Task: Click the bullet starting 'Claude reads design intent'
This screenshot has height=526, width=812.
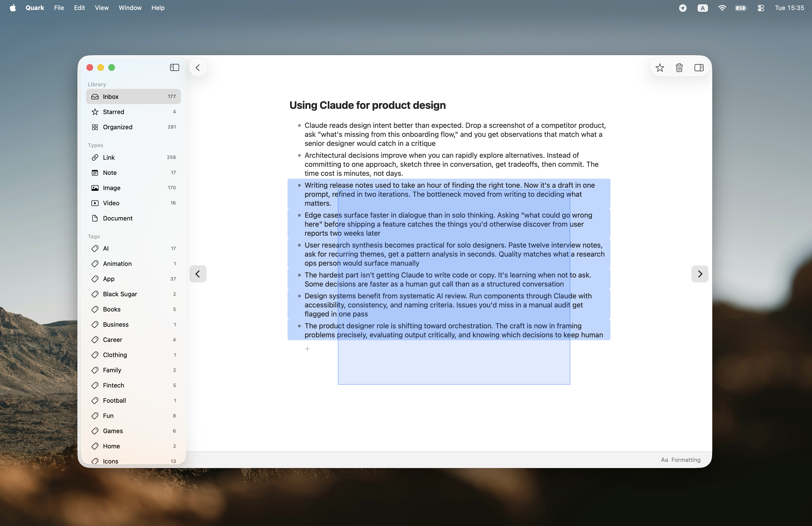Action: (x=455, y=134)
